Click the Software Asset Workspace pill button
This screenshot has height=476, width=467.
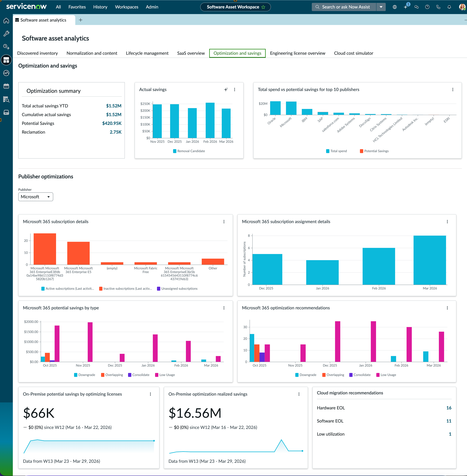click(x=235, y=7)
